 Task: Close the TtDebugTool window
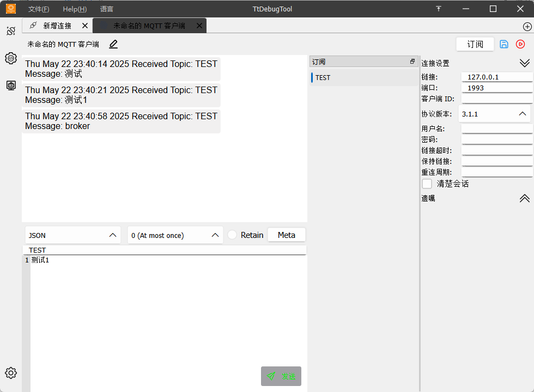pyautogui.click(x=520, y=9)
